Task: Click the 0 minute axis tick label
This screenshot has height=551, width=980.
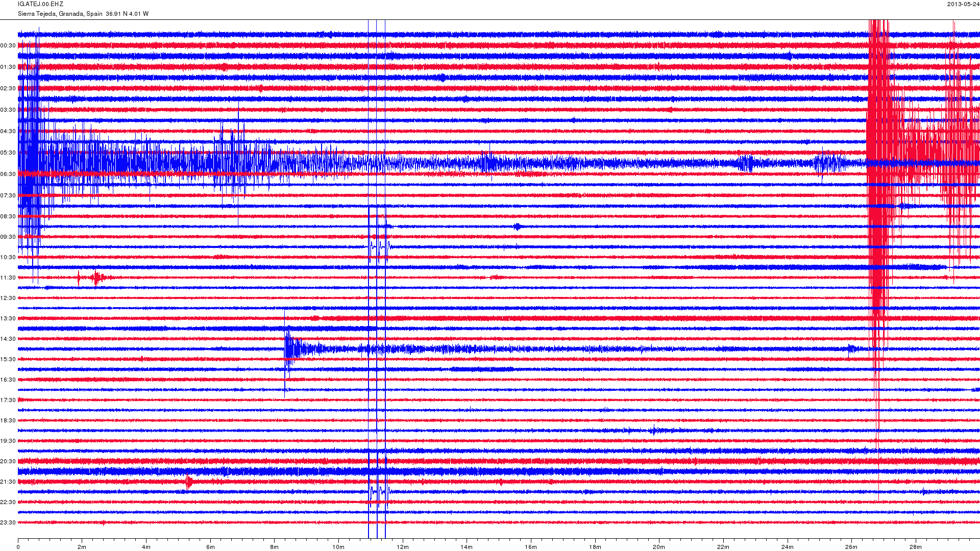Action: pyautogui.click(x=18, y=547)
